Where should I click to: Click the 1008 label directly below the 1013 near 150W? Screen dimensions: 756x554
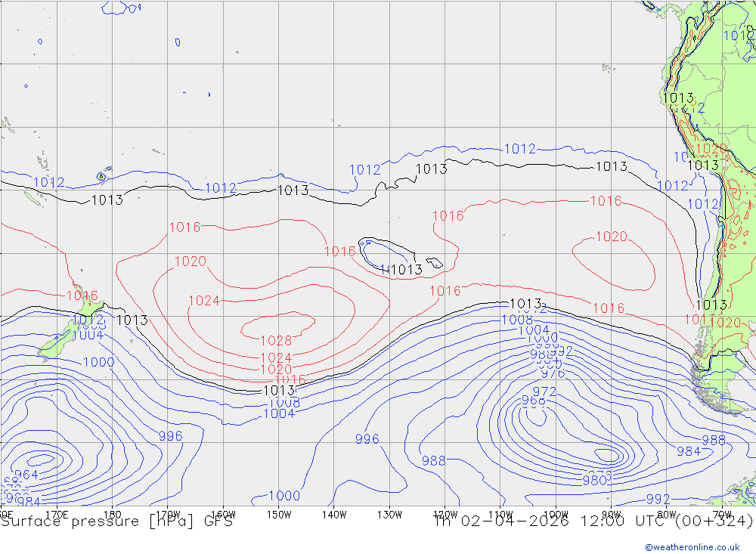284,403
